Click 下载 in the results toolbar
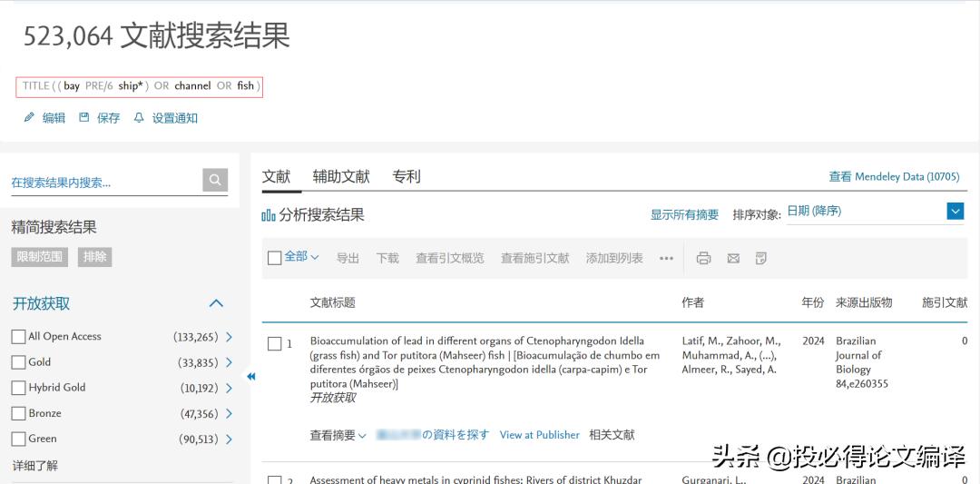 [387, 258]
